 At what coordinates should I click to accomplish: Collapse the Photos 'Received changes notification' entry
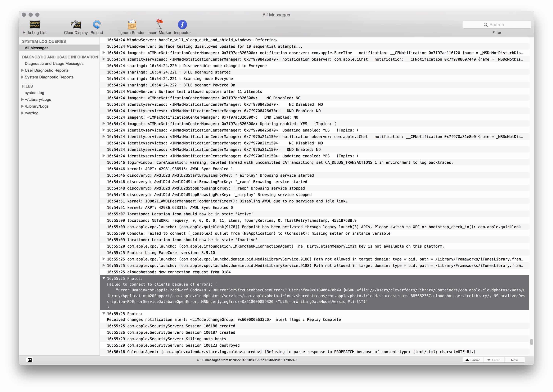pos(104,314)
